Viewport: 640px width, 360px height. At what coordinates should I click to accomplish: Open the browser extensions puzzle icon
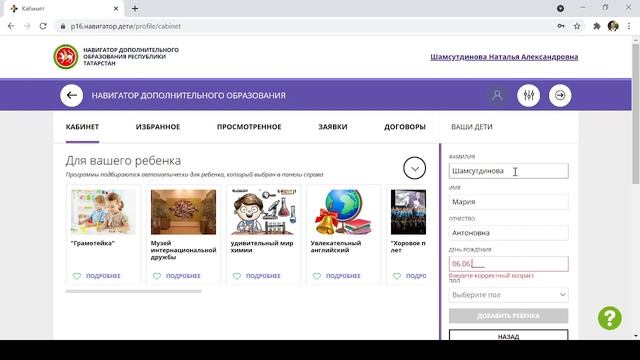pos(597,26)
